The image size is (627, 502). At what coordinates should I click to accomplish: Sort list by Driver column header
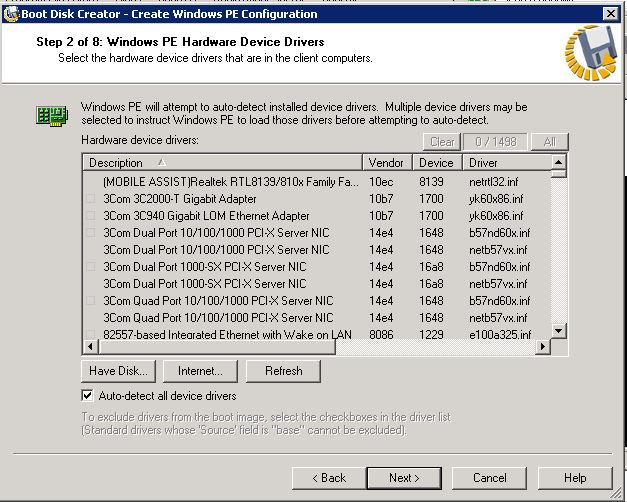pyautogui.click(x=507, y=163)
